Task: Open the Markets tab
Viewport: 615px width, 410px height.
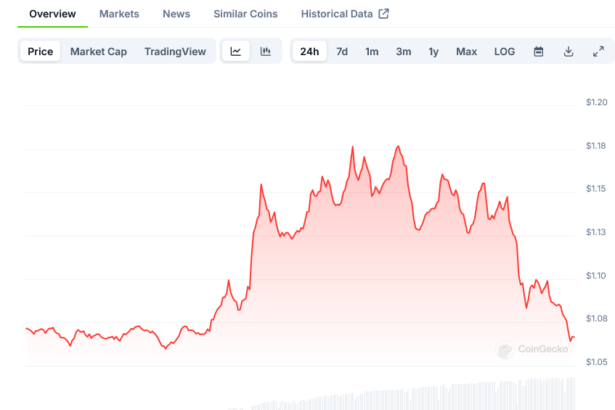Action: 119,14
